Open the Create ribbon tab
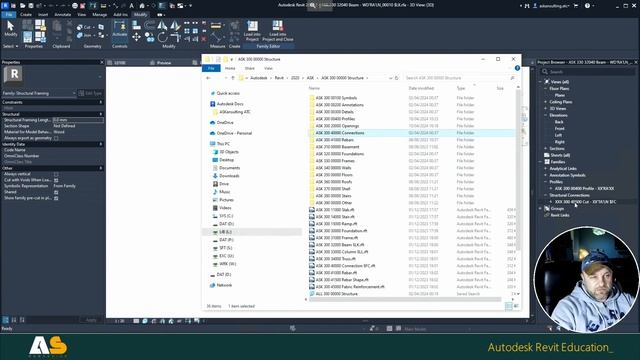 26,15
